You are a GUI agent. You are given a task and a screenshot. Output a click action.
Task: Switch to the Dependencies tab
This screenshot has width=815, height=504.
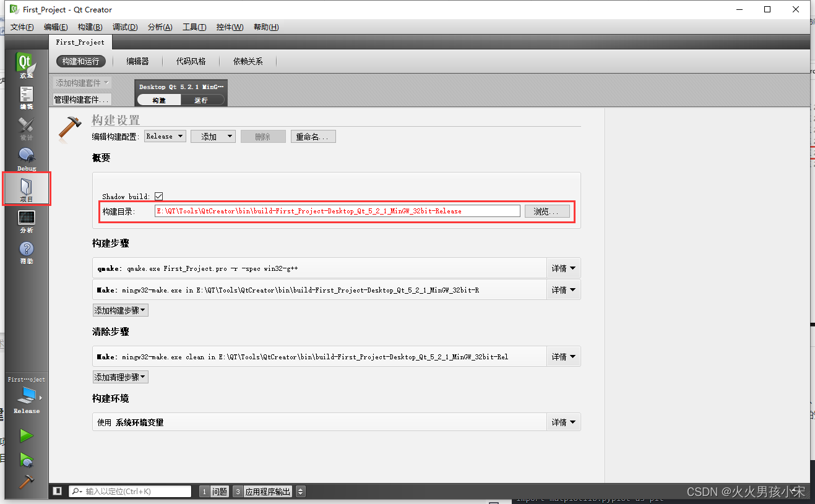[x=248, y=61]
